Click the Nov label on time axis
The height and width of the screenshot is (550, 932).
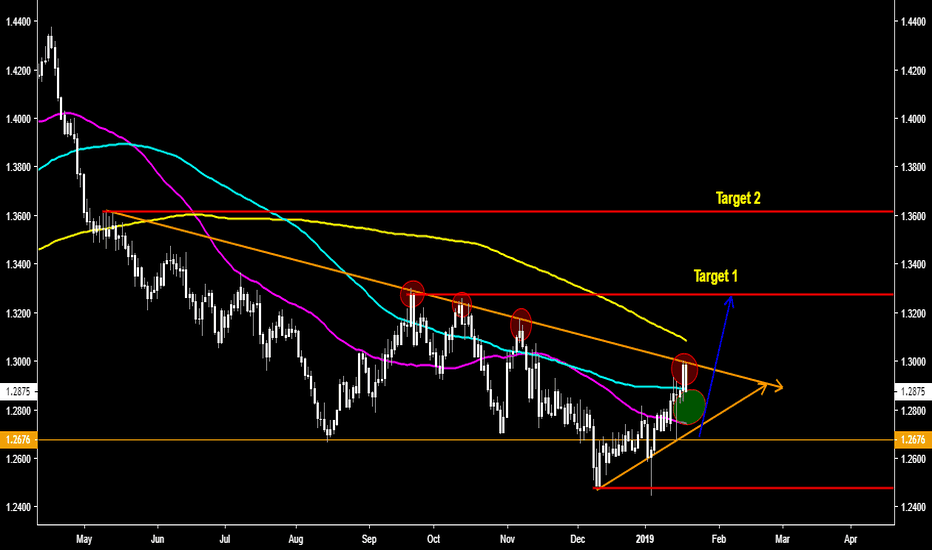pyautogui.click(x=507, y=539)
